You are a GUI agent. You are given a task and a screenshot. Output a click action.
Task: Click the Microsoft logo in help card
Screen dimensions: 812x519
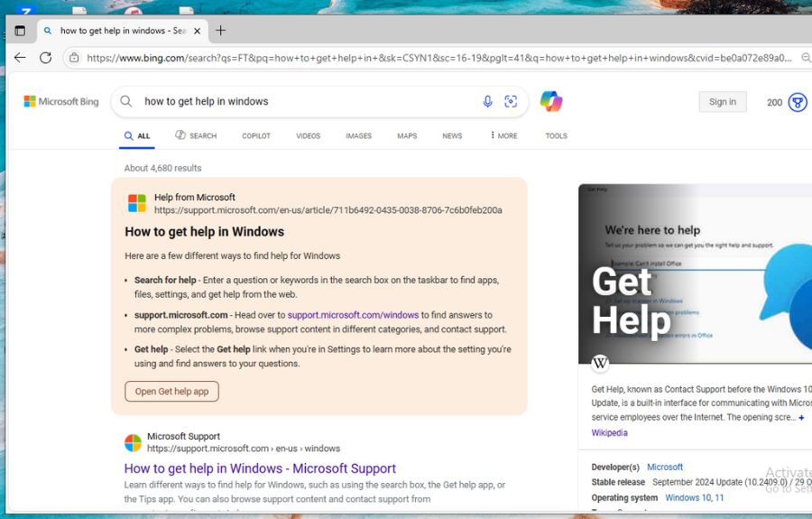point(137,203)
